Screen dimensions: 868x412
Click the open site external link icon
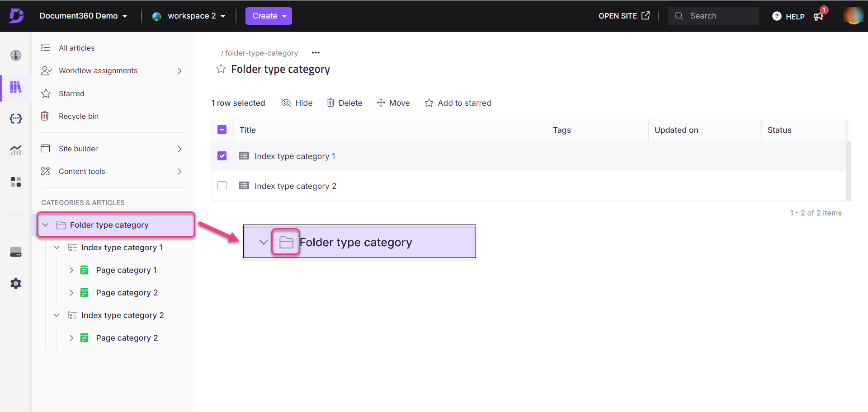tap(646, 16)
